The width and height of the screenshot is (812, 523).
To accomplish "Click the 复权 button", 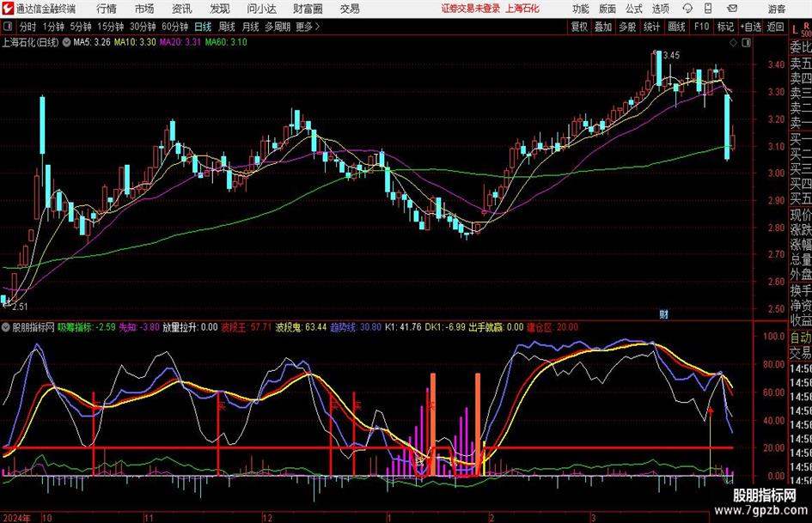I will (579, 27).
